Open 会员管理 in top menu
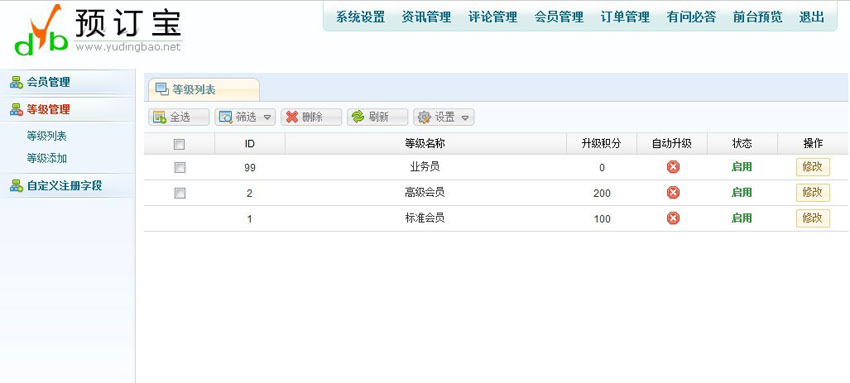Screen dimensions: 850x383 pyautogui.click(x=559, y=17)
